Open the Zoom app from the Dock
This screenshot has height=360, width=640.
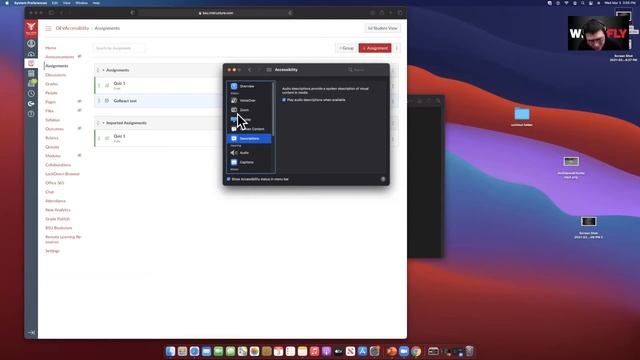coord(404,351)
